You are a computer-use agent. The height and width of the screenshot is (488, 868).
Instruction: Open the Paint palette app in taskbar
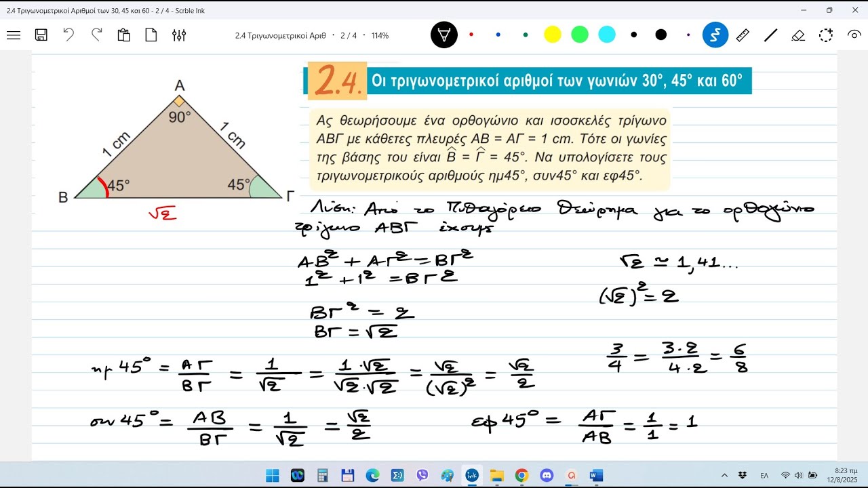coord(447,475)
